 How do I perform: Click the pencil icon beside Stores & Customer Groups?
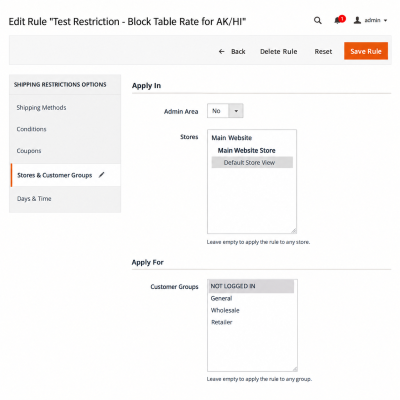pos(102,174)
